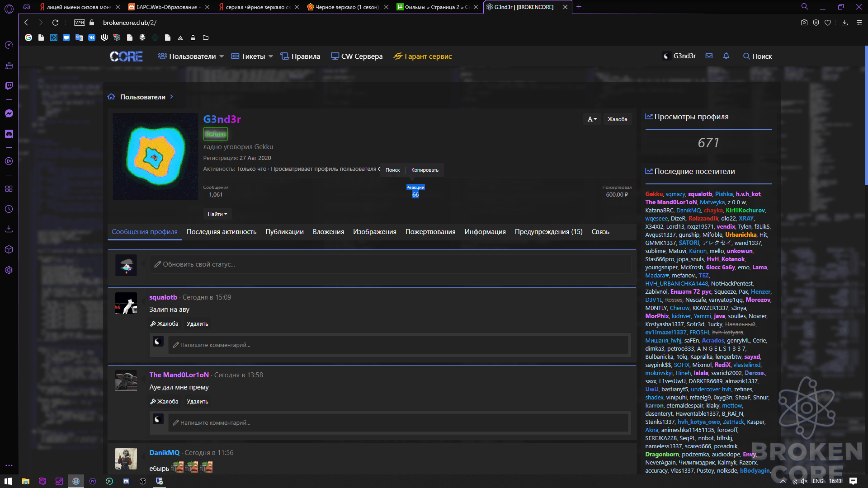This screenshot has width=868, height=488.
Task: Toggle the VPN badge in address bar
Action: (80, 23)
